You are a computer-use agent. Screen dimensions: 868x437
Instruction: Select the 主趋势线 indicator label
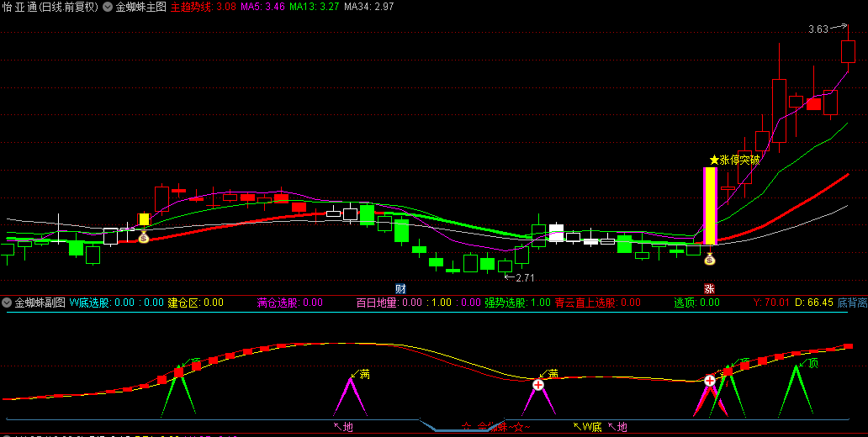click(192, 7)
